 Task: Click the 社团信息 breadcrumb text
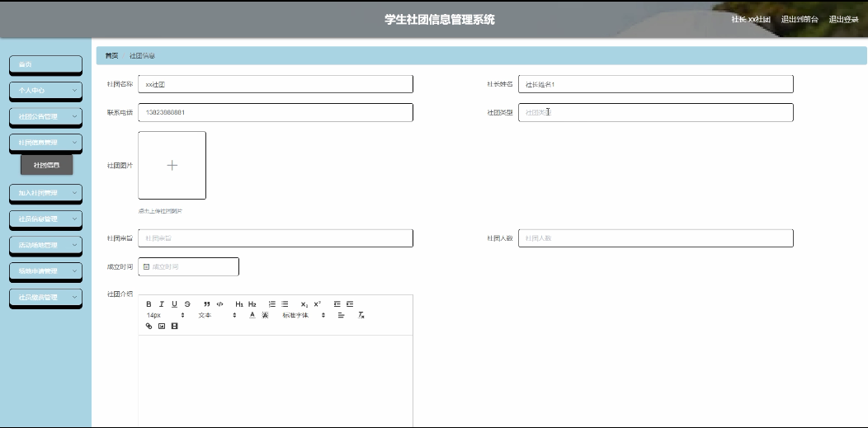[142, 56]
